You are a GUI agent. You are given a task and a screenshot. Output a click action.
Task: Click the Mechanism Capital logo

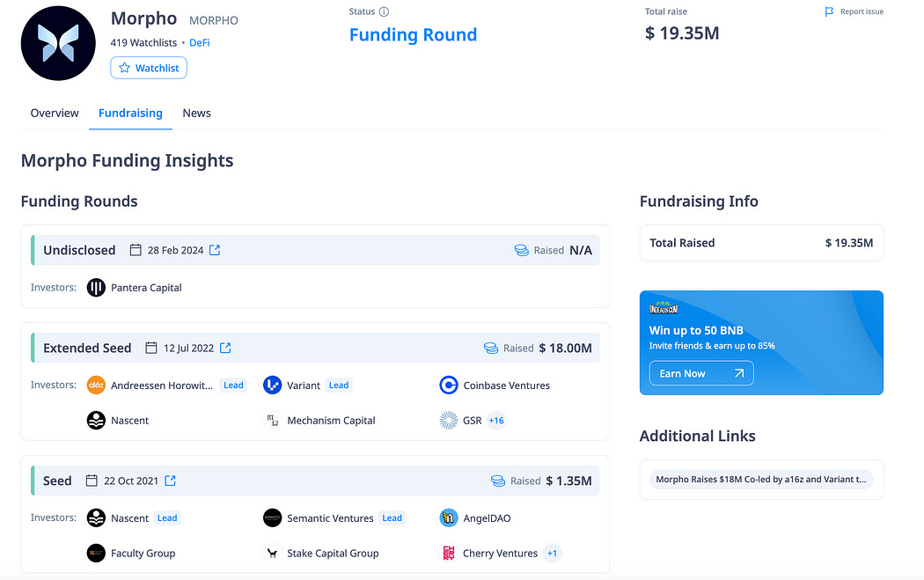272,421
